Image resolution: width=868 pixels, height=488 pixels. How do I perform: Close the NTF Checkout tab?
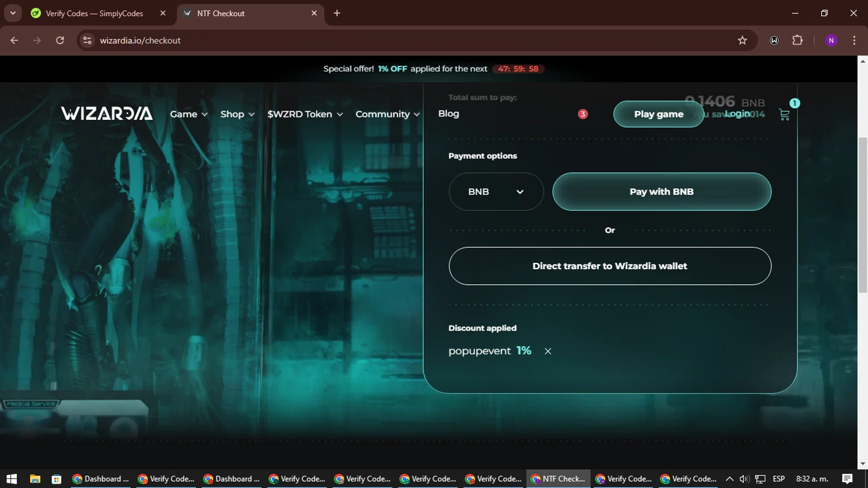click(x=314, y=13)
